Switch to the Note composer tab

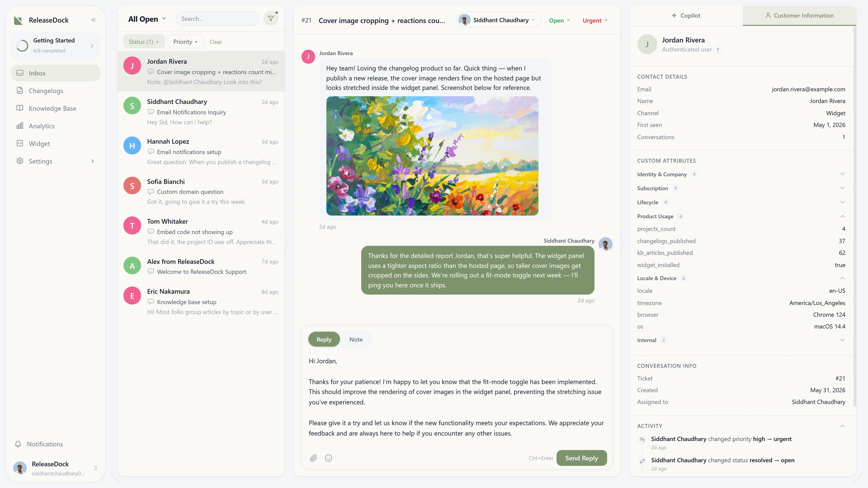click(356, 340)
